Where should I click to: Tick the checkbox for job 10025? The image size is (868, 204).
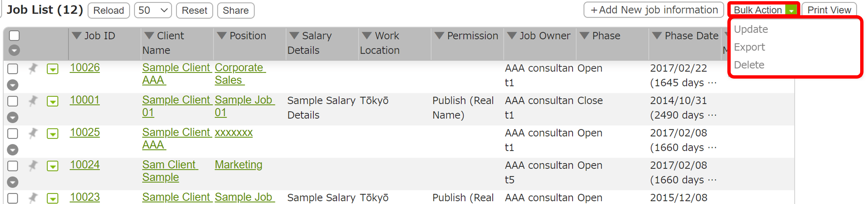(13, 134)
